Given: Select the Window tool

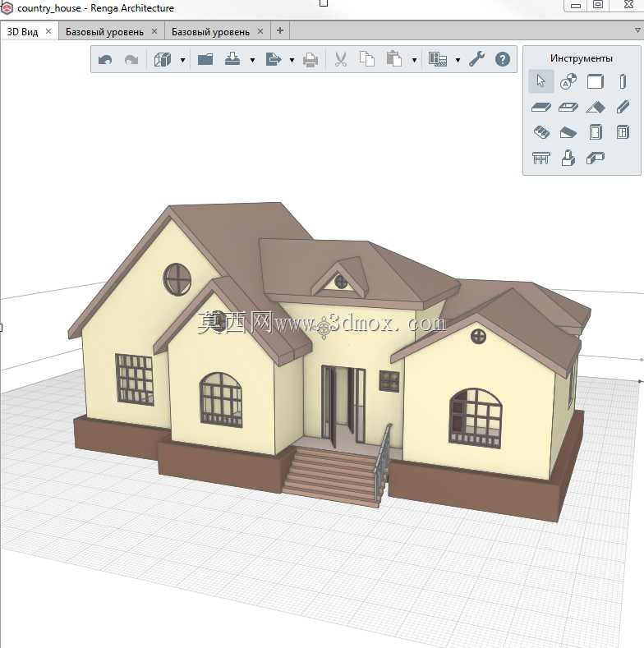Looking at the screenshot, I should point(623,132).
